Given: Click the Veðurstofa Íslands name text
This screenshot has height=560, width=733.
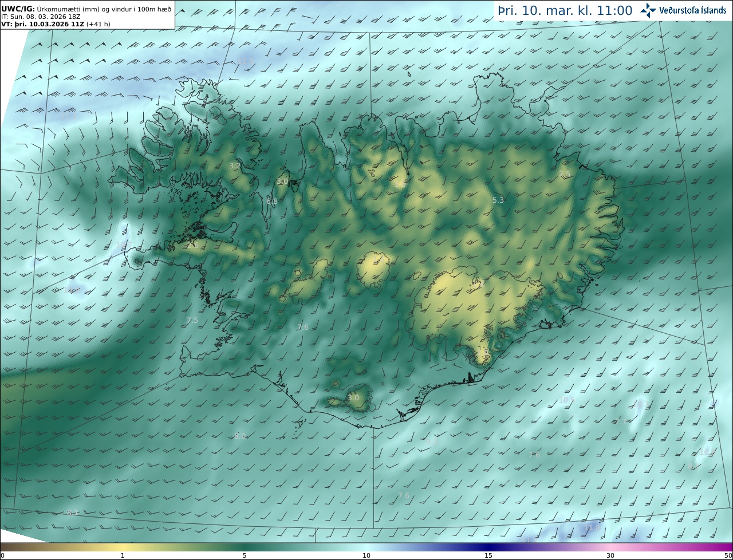Looking at the screenshot, I should coord(693,10).
